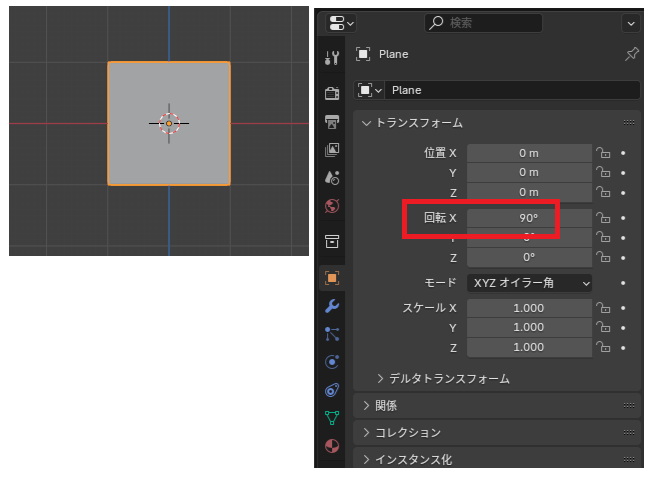The image size is (652, 479).
Task: Collapse the トランスフォーム panel
Action: pos(366,123)
